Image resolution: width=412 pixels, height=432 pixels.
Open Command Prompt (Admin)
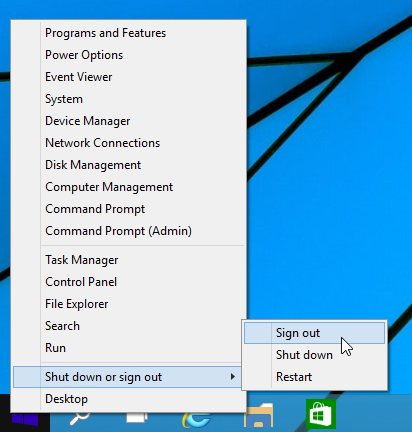tap(129, 231)
